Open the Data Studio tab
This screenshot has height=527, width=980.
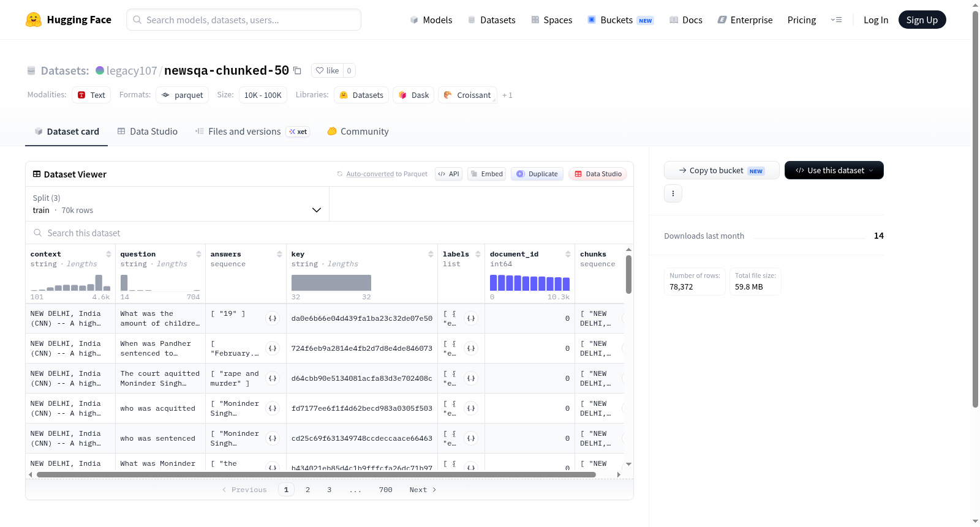coord(148,132)
